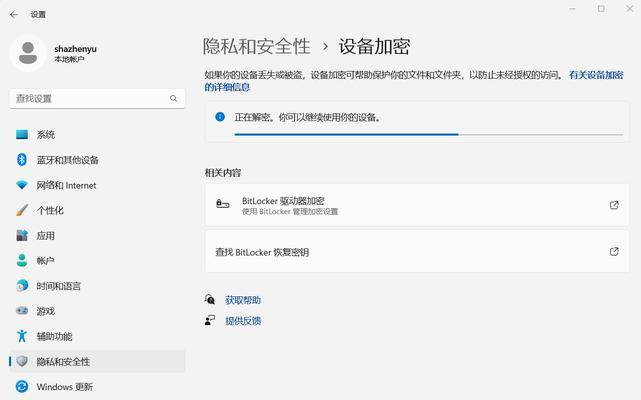Image resolution: width=641 pixels, height=400 pixels.
Task: Click 使用 BitLocker 管理加密设置 subtitle
Action: 290,211
